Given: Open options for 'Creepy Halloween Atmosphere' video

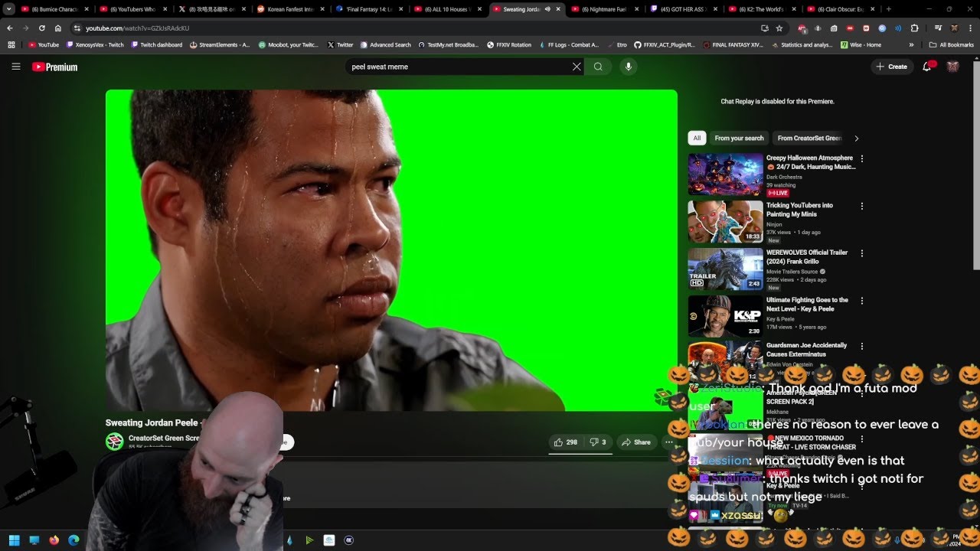Looking at the screenshot, I should pos(862,158).
